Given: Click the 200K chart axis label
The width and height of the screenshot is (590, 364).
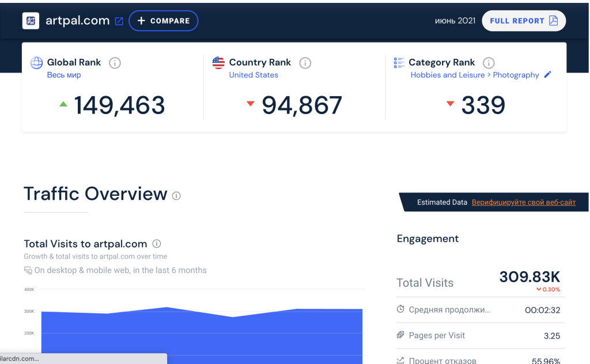Looking at the screenshot, I should 29,333.
